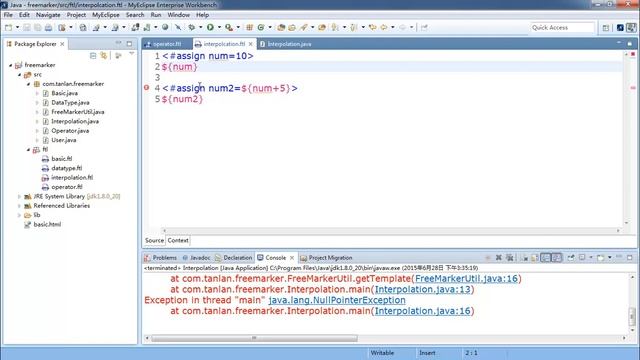Run the program with green Run icon
The width and height of the screenshot is (640, 360).
pos(210,27)
